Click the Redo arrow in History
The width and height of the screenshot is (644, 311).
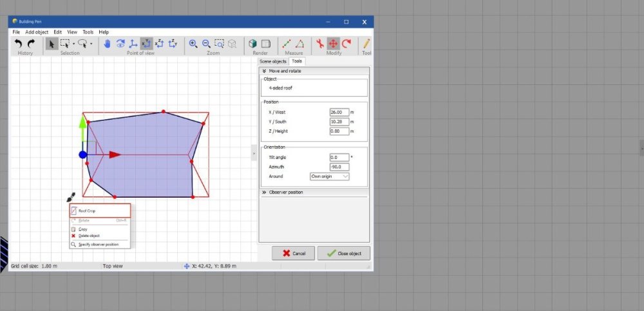pos(31,44)
